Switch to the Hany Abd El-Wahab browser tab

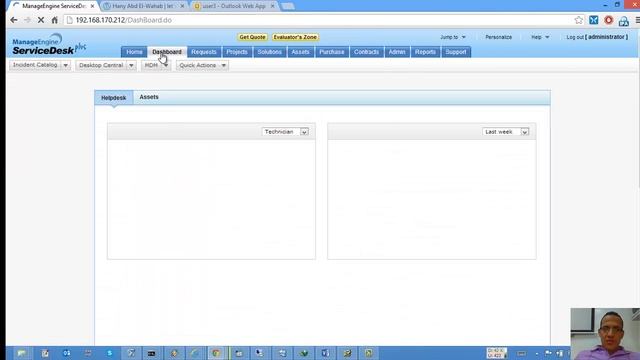[143, 6]
